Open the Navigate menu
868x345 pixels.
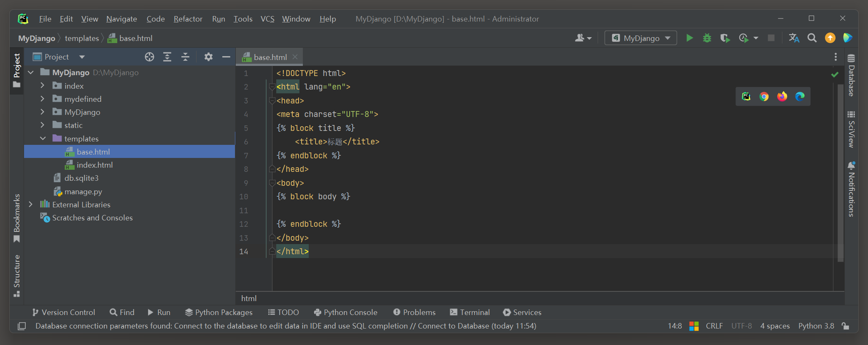pos(121,19)
